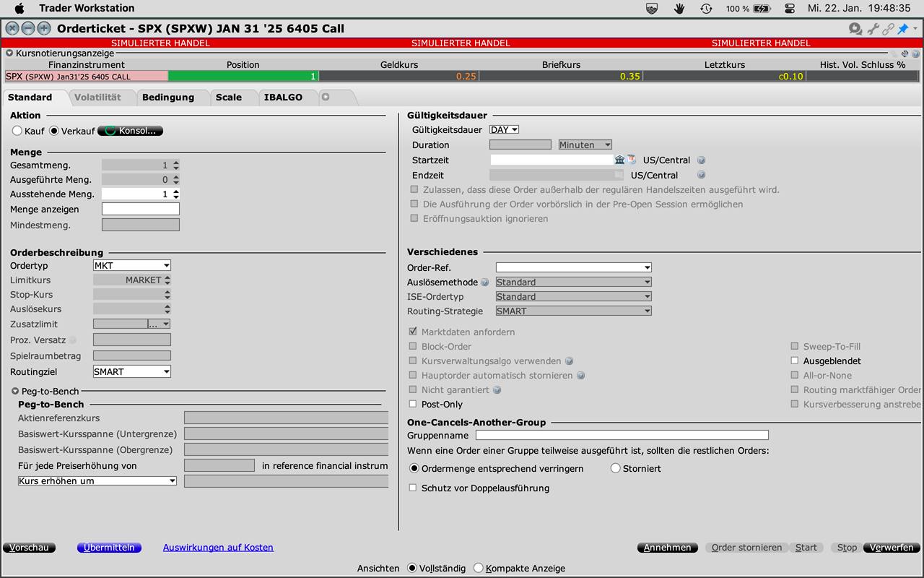Check the Ausgeblendet option
Viewport: 924px width, 578px height.
[795, 361]
